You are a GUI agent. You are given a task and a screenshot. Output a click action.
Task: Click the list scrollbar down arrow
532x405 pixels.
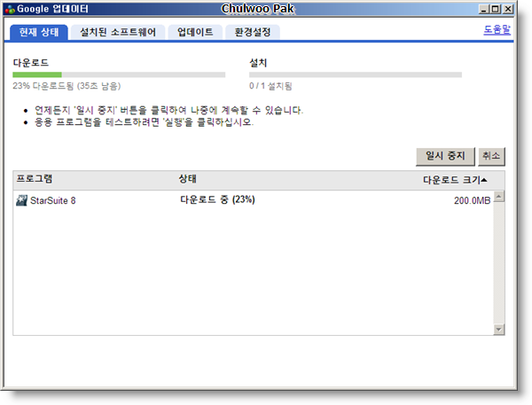pos(498,329)
